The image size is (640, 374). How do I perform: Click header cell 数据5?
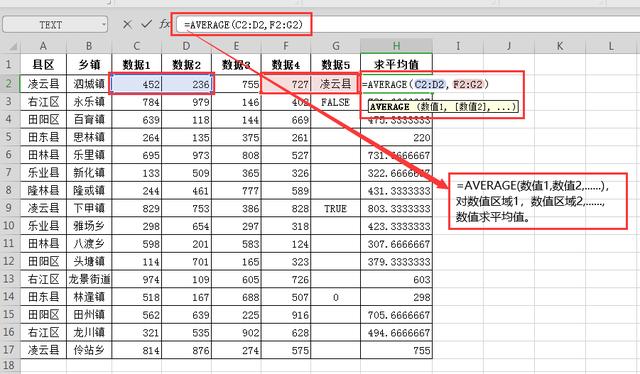click(336, 64)
